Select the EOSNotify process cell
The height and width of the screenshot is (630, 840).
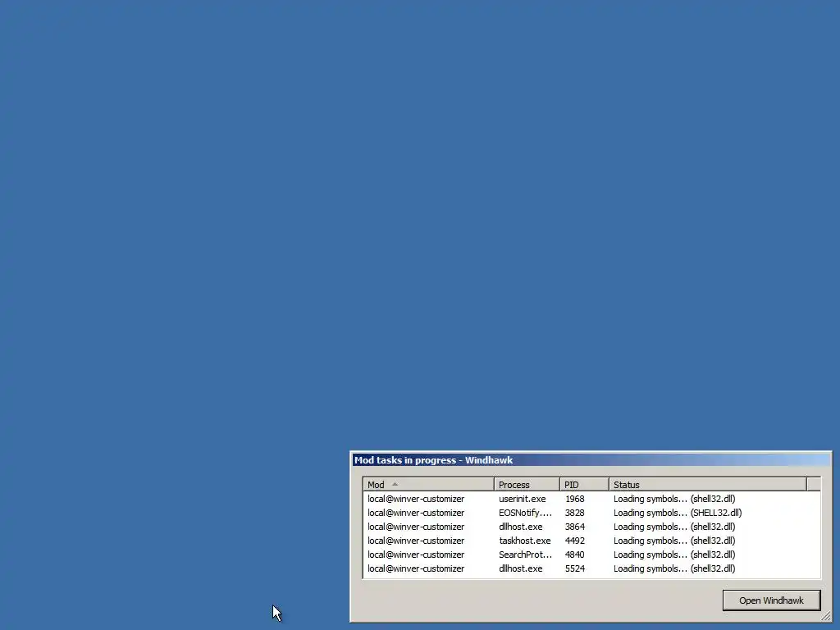[525, 513]
